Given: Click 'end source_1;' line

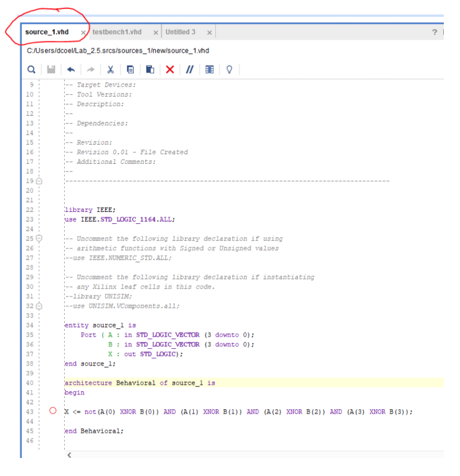Looking at the screenshot, I should tap(90, 364).
